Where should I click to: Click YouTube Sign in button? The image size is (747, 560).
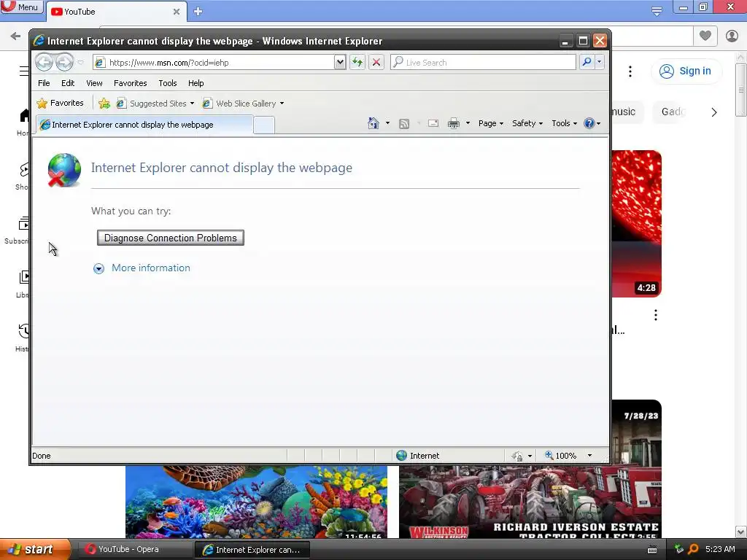coord(686,71)
